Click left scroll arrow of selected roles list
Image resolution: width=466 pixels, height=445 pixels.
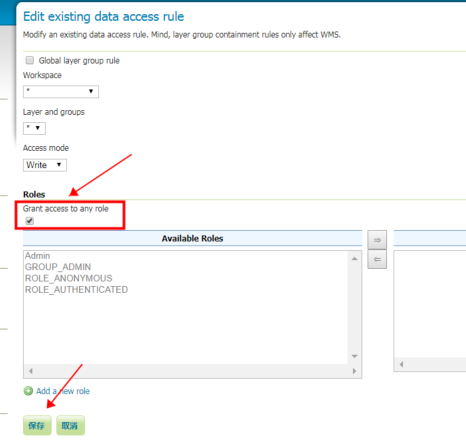(402, 364)
